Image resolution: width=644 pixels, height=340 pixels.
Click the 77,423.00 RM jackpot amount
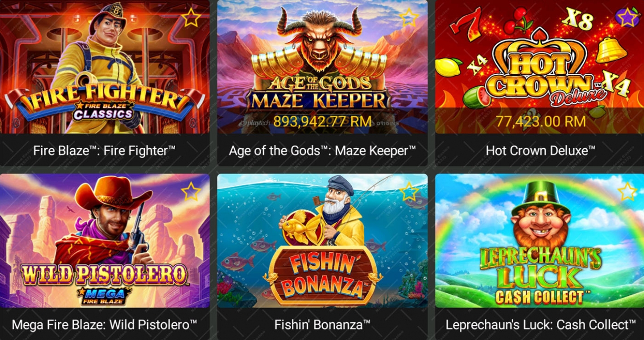pos(540,121)
